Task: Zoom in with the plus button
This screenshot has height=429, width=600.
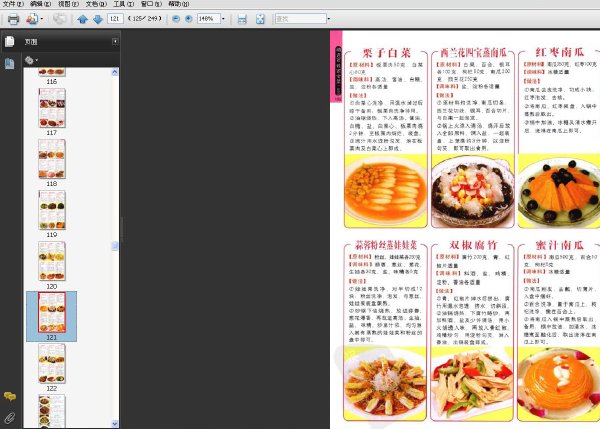Action: [189, 18]
